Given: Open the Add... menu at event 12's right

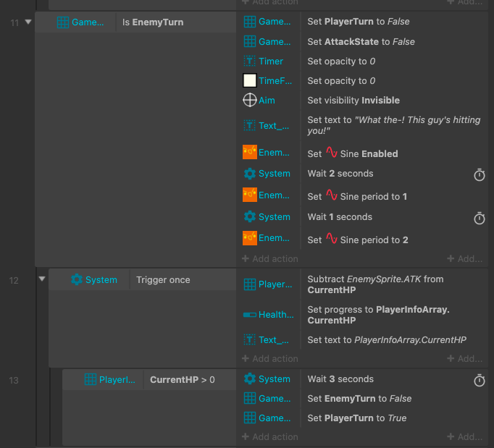Looking at the screenshot, I should coord(465,358).
